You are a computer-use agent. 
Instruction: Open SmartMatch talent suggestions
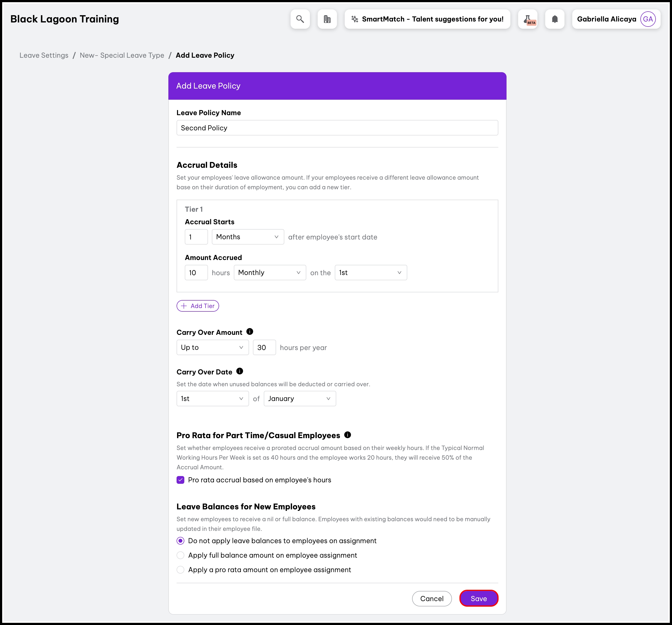(x=427, y=19)
